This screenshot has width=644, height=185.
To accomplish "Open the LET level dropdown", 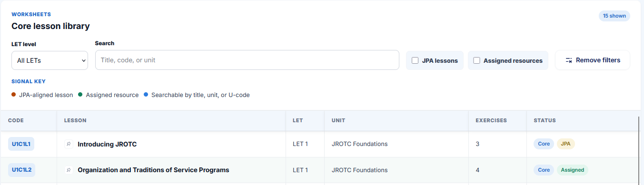I will (50, 60).
